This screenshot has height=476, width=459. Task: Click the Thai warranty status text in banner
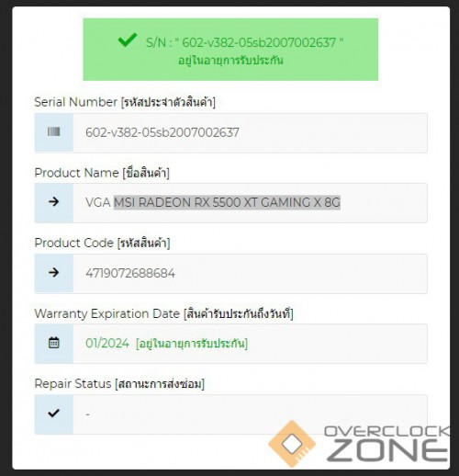coord(230,61)
